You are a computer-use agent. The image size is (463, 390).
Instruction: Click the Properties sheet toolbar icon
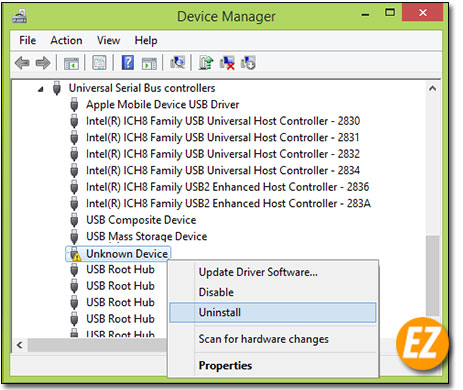(99, 63)
